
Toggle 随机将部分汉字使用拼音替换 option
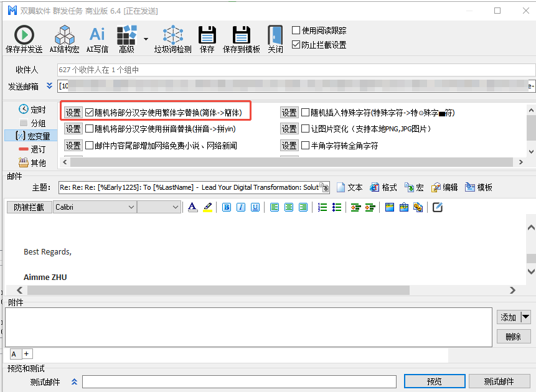(90, 129)
